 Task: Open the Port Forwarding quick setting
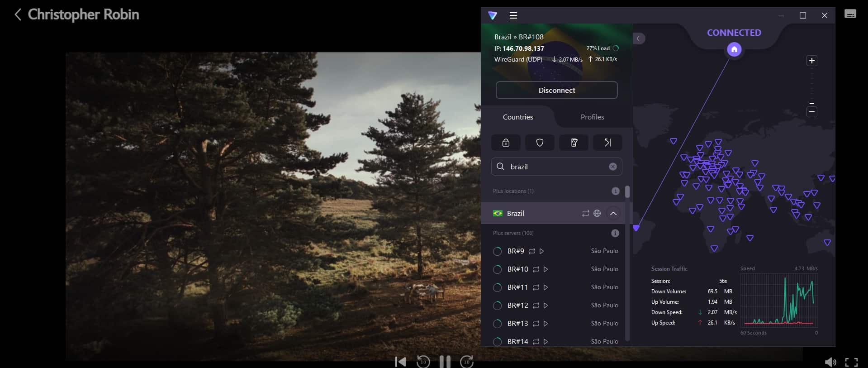(607, 143)
